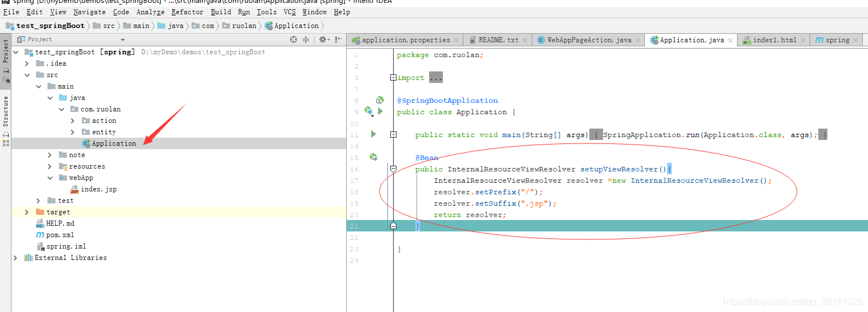Expand the resources folder
This screenshot has height=312, width=868.
(x=50, y=166)
